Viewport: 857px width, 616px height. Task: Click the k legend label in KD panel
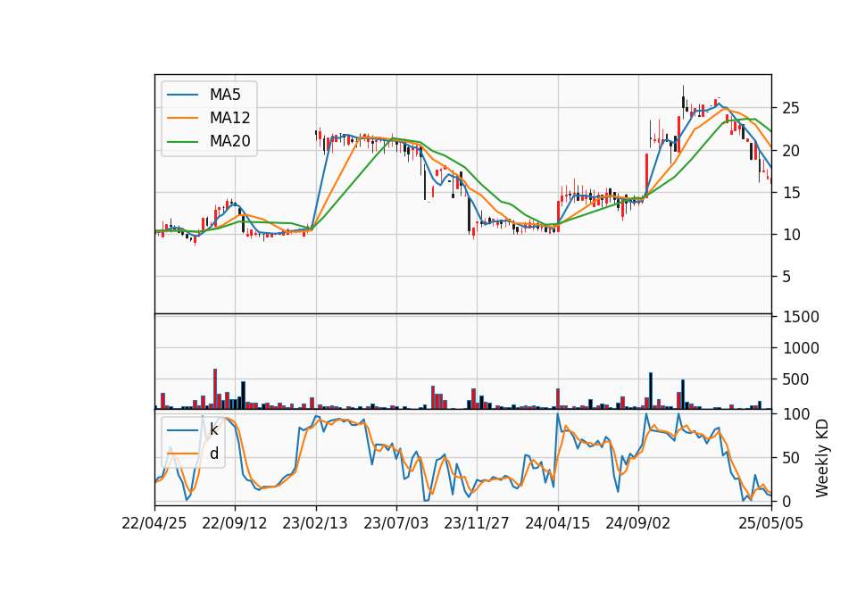(x=213, y=429)
